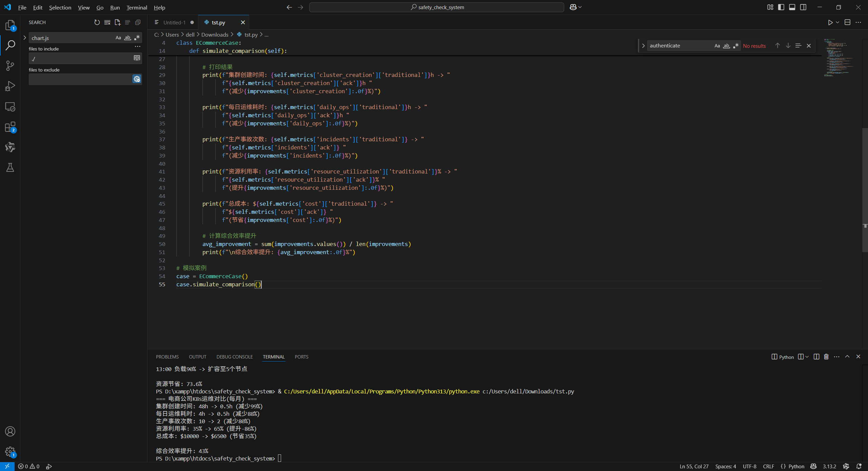Screen dimensions: 868x471
Task: Click UTF-8 encoding status item
Action: coord(749,466)
